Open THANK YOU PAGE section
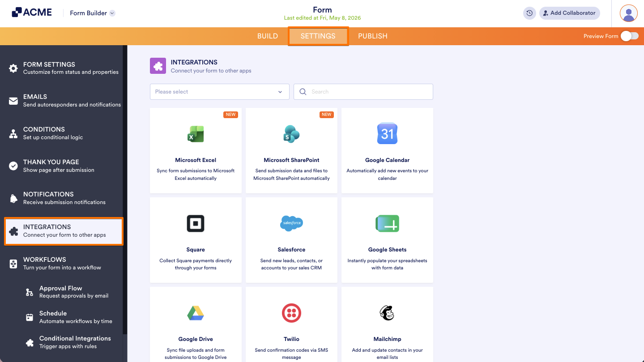This screenshot has height=362, width=644. point(64,166)
